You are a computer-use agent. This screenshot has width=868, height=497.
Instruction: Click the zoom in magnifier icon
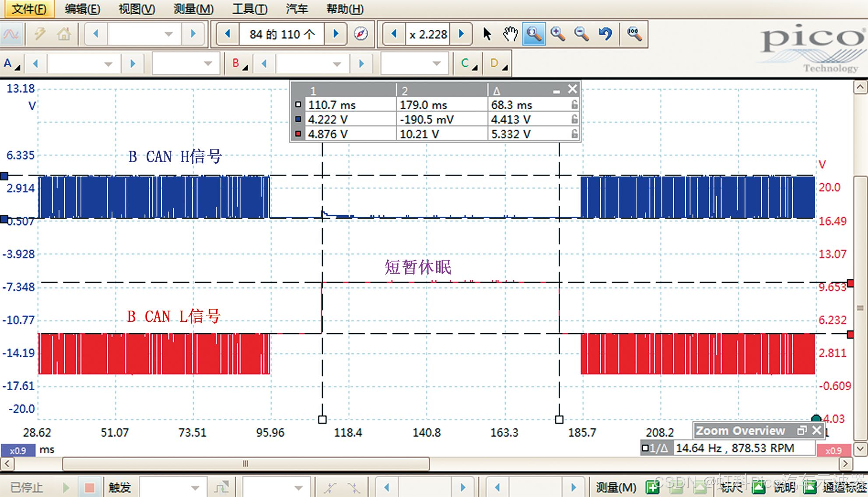tap(558, 34)
